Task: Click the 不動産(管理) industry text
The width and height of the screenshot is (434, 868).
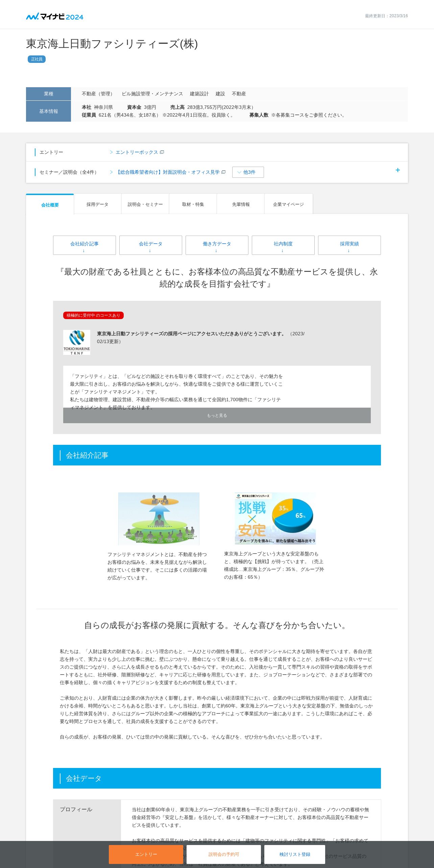Action: coord(98,94)
